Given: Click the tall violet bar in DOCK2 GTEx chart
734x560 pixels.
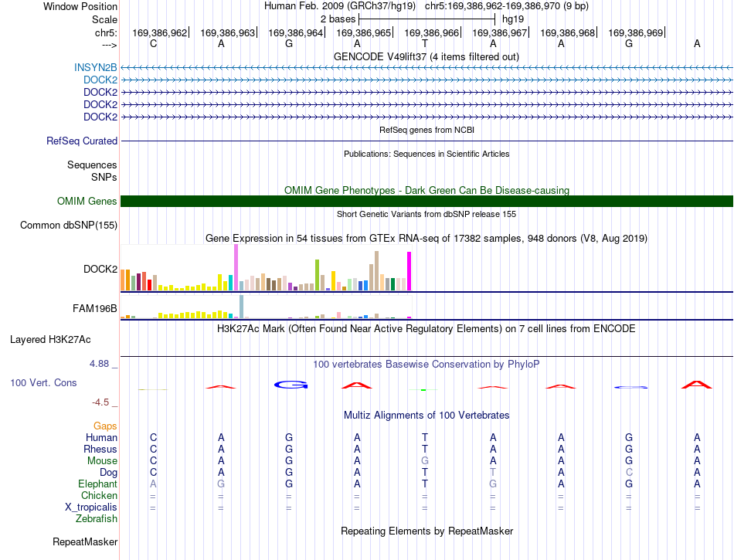Looking at the screenshot, I should point(236,267).
